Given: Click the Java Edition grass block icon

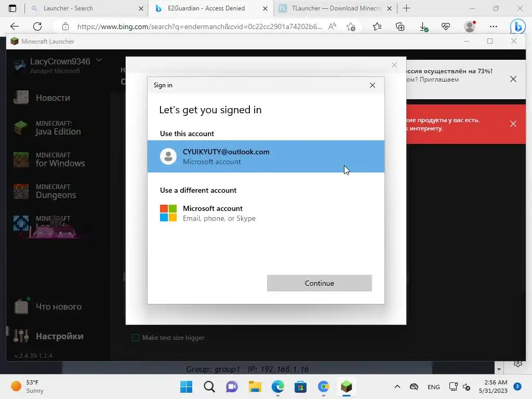Looking at the screenshot, I should coord(21,128).
